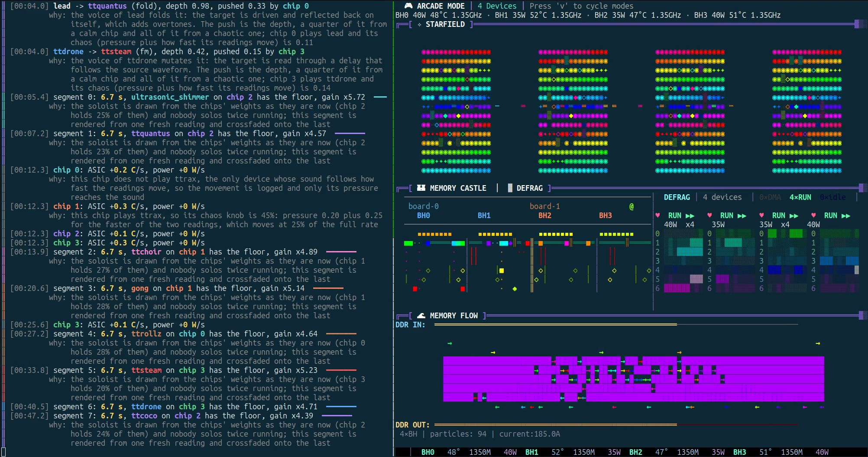Screen dimensions: 868x457
Task: Click 'ttrollz' in the segment 4 line
Action: [146, 334]
